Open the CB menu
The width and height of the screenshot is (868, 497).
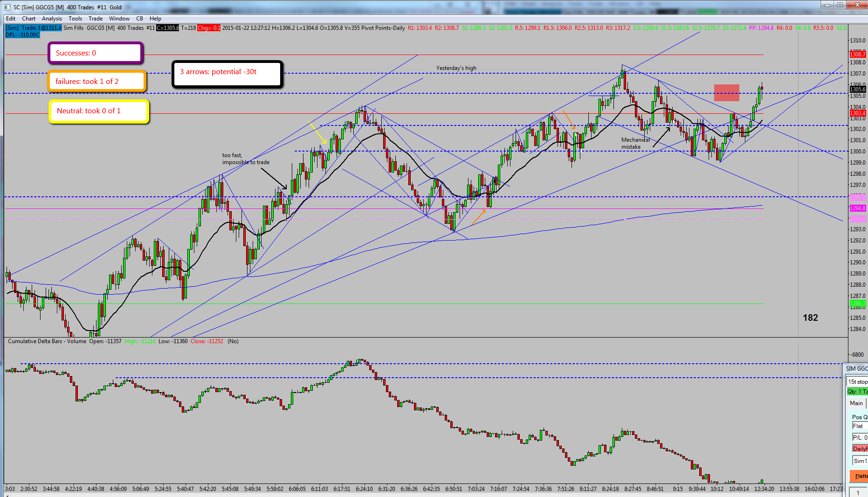(139, 19)
